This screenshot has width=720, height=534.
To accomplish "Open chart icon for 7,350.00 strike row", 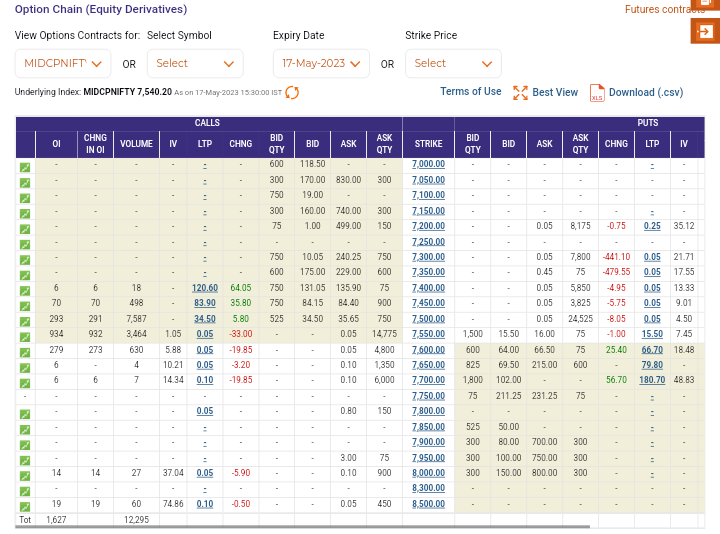I will click(x=25, y=275).
